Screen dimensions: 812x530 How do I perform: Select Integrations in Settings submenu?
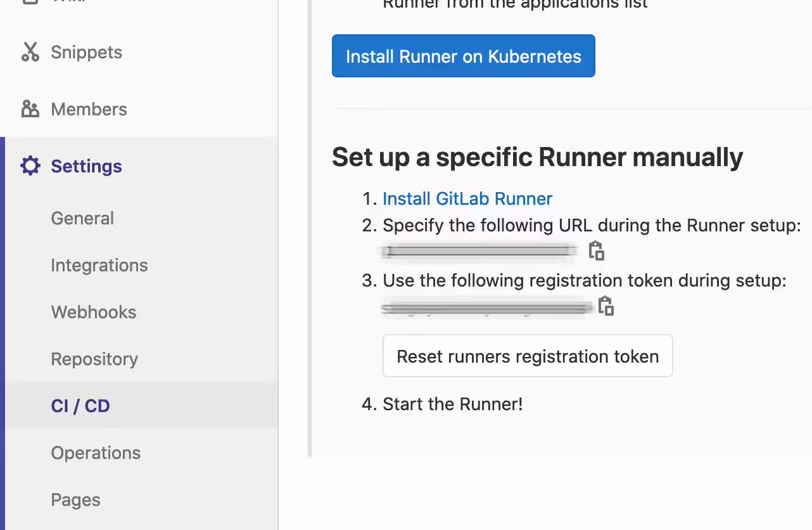[x=99, y=265]
